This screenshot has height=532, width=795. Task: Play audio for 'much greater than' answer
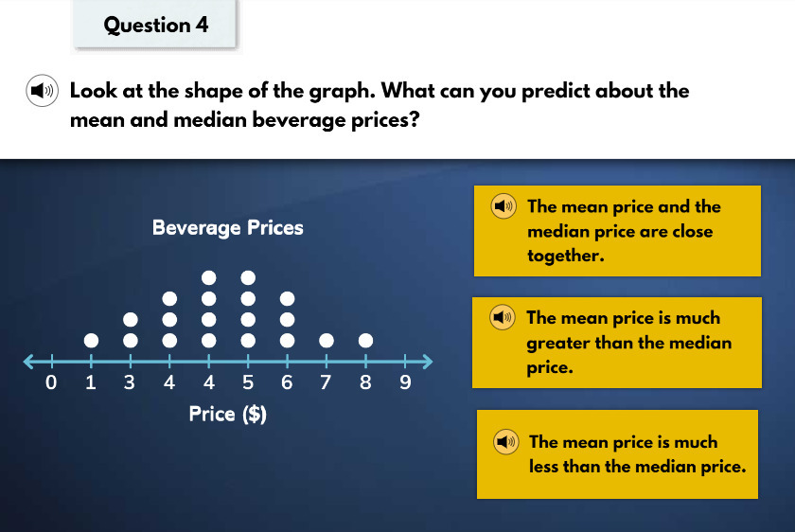coord(503,317)
